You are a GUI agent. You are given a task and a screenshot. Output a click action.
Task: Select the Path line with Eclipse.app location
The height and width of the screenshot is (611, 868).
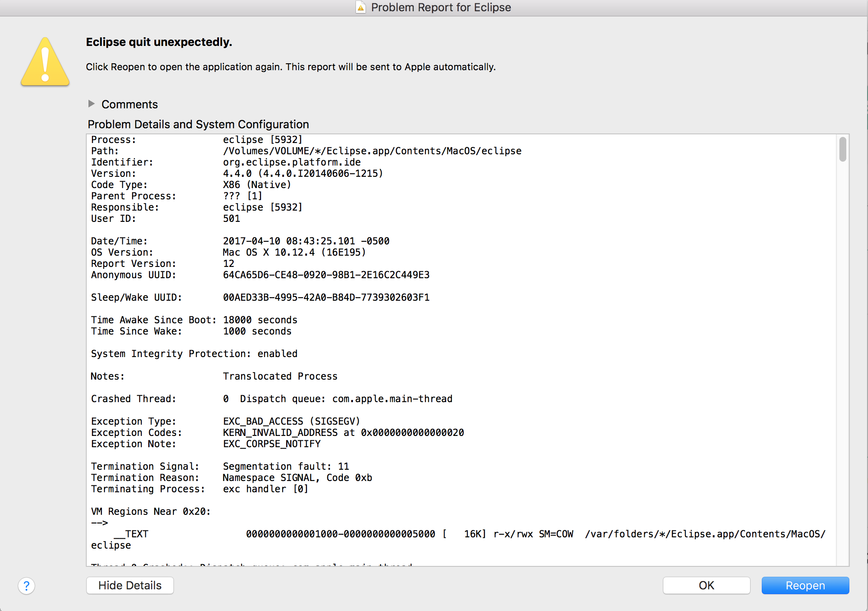[x=306, y=151]
